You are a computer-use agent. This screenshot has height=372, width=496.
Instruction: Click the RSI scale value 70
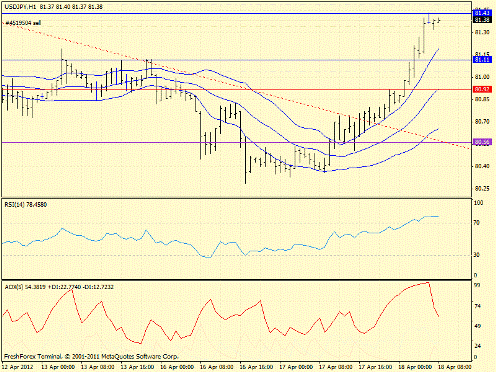[477, 222]
